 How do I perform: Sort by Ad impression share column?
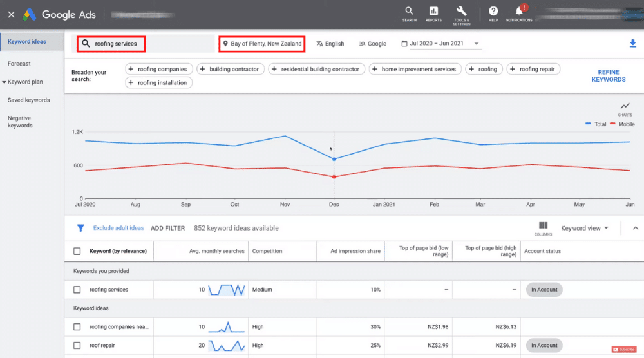click(355, 251)
